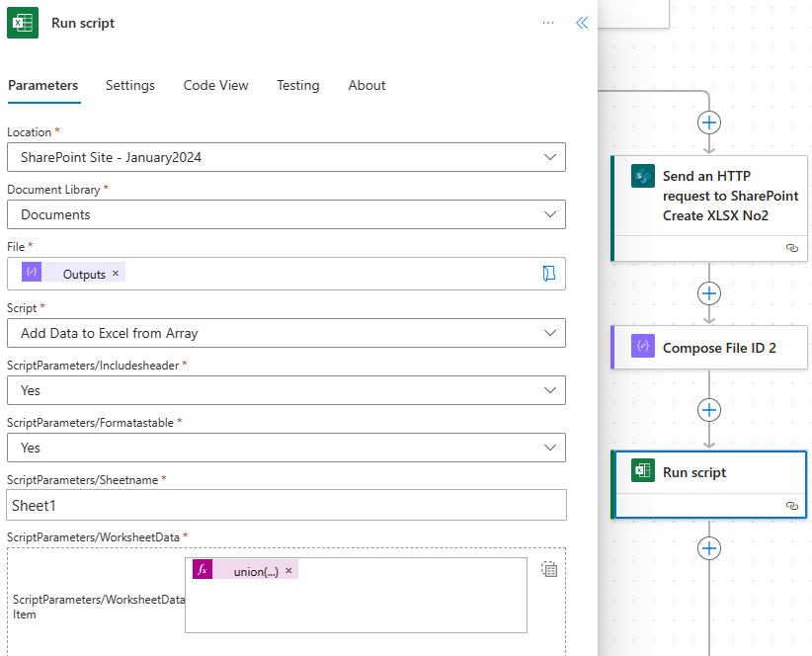Add step above Send an HTTP request
Image resolution: width=812 pixels, height=656 pixels.
709,123
